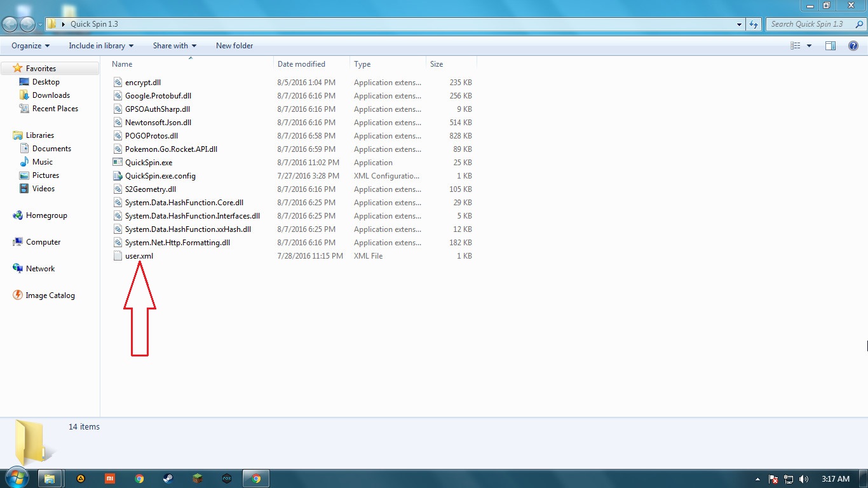Click the 7/28/2016 11:15 PM date cell
This screenshot has height=488, width=868.
coord(310,256)
